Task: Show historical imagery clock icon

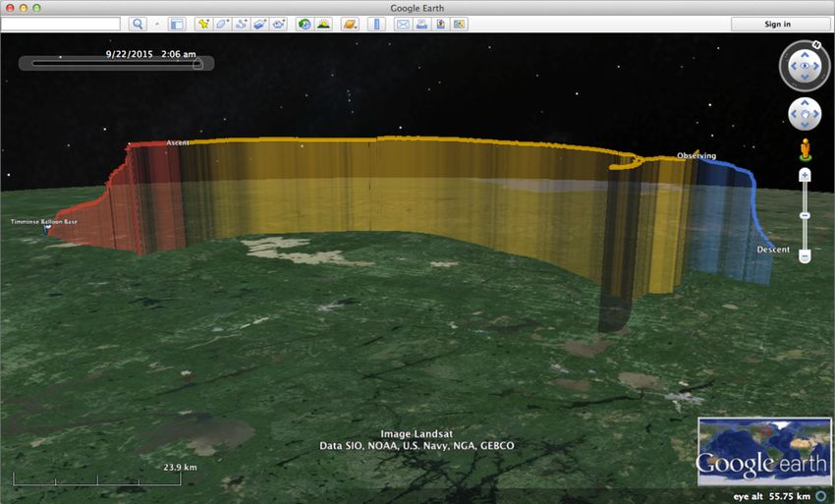Action: [305, 24]
